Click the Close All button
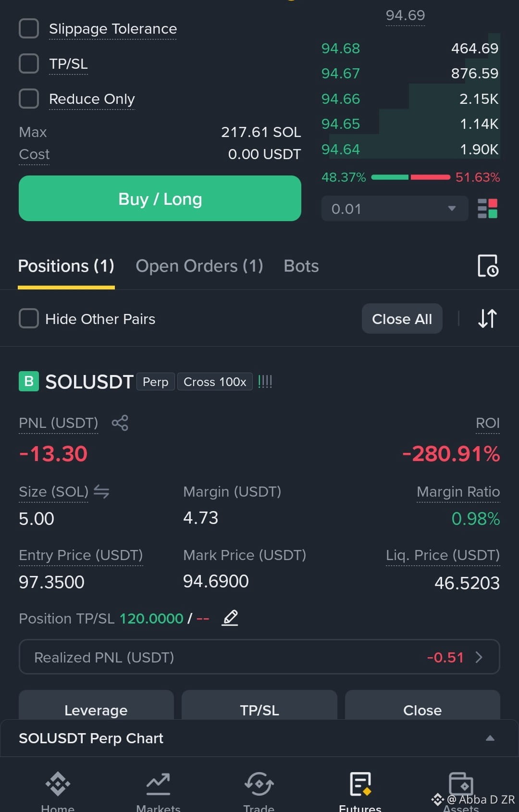Screen dimensions: 519x812 coord(402,318)
